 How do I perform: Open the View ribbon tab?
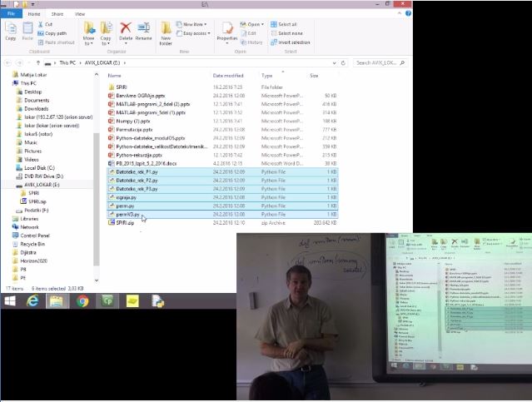coord(80,14)
